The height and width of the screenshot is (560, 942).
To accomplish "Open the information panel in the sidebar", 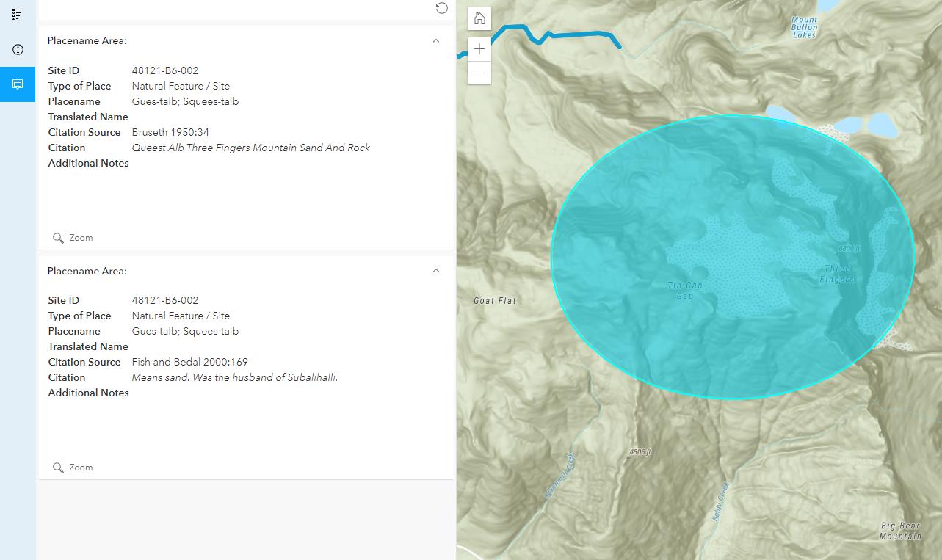I will (x=18, y=49).
